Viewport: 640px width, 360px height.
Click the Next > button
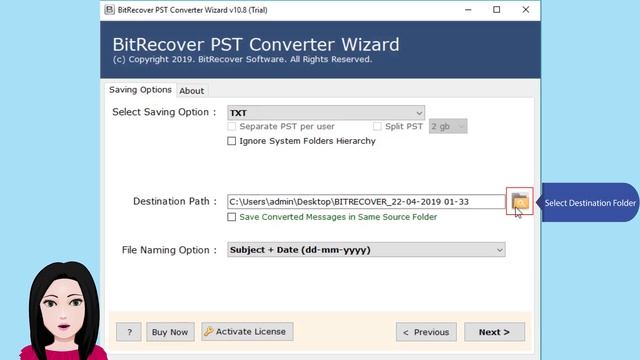point(494,332)
